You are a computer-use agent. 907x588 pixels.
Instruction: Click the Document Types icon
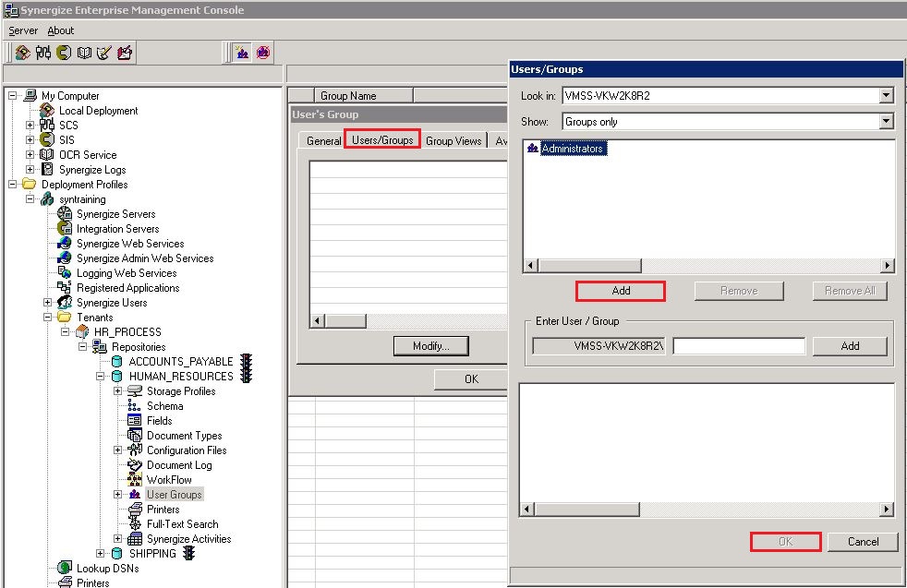pyautogui.click(x=134, y=435)
